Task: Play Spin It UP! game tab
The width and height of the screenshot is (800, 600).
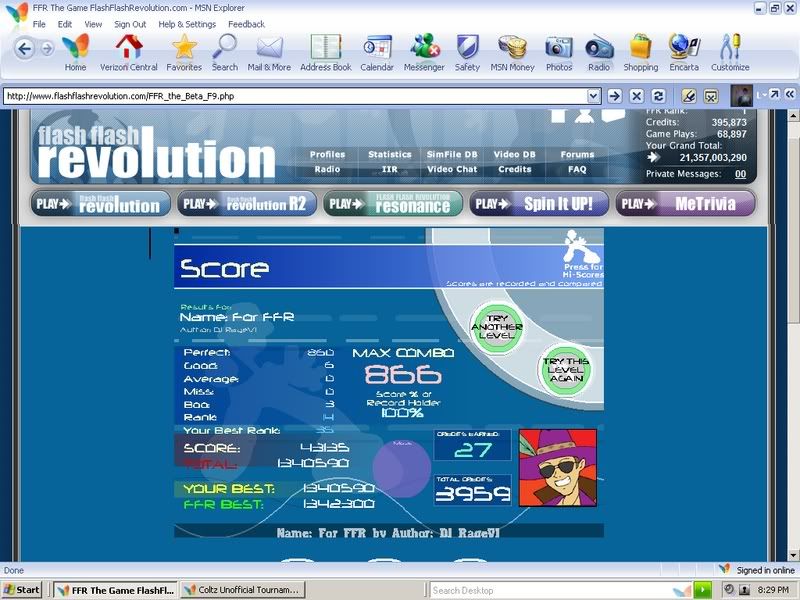Action: pyautogui.click(x=539, y=204)
